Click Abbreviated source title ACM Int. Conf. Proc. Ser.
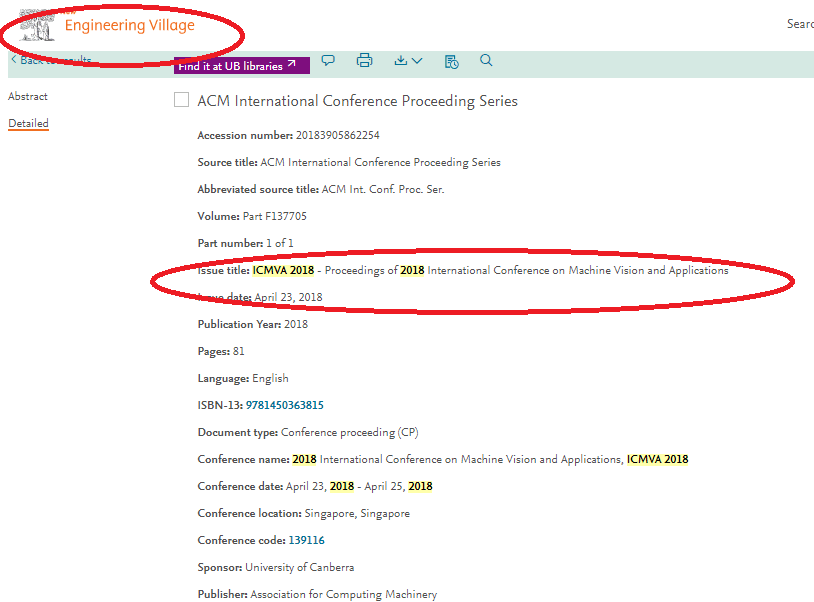Screen dimensions: 814x602 tap(383, 189)
